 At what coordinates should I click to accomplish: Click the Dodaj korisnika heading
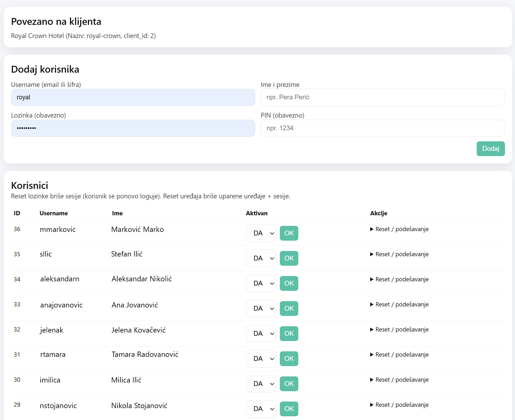[45, 69]
